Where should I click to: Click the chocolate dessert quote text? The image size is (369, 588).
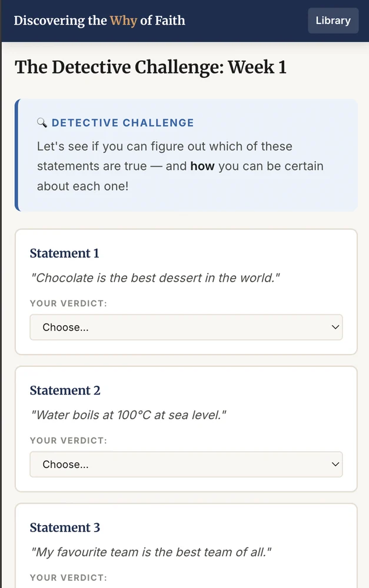click(x=155, y=278)
